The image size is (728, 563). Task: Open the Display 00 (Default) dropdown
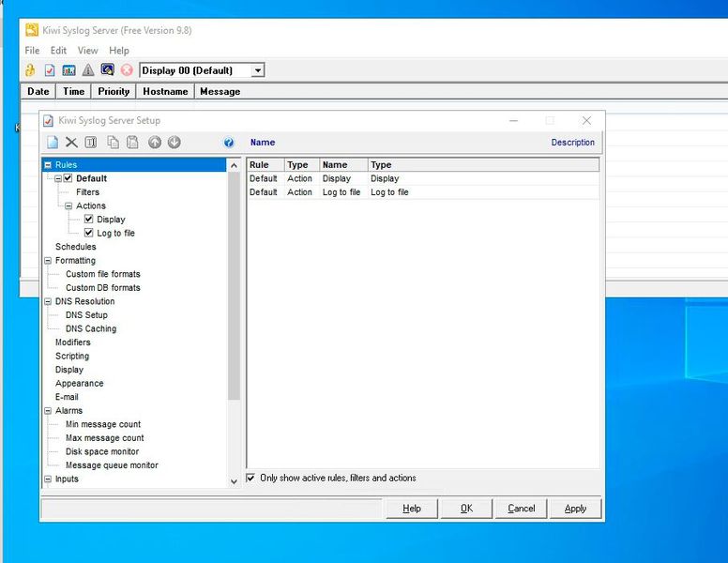[x=258, y=70]
